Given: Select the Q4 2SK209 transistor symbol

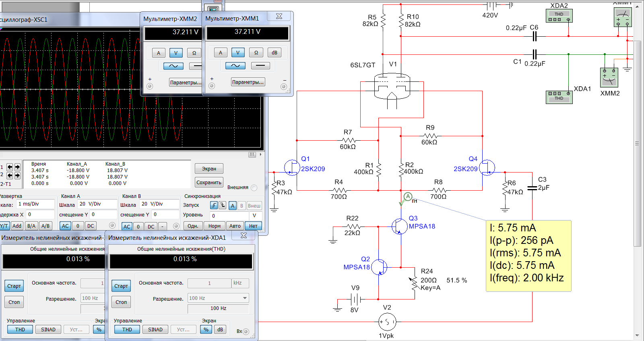Looking at the screenshot, I should point(487,167).
